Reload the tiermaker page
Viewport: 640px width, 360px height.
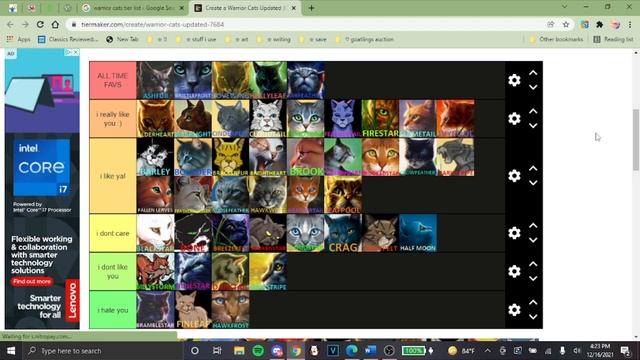(x=40, y=24)
